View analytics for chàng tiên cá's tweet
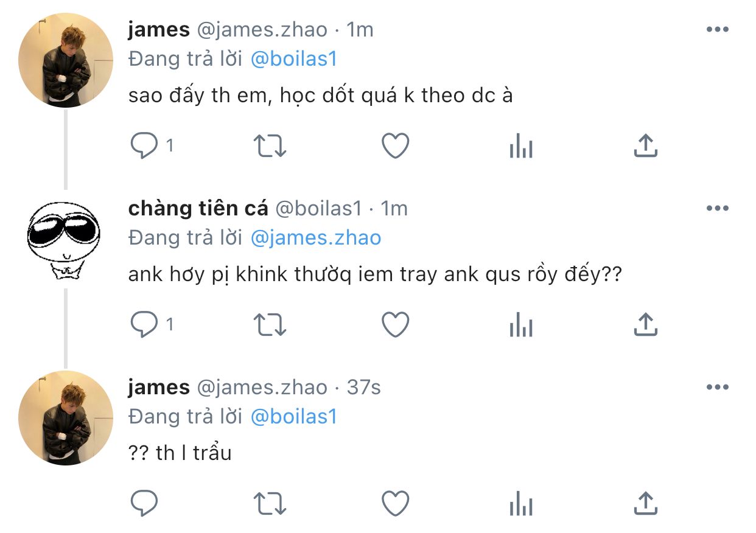 point(520,326)
